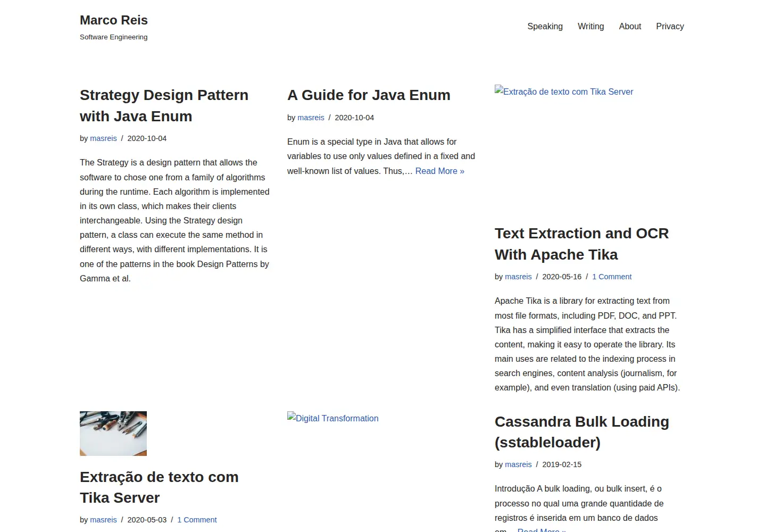Click the 2020-10-04 date under Strategy Design Pattern
This screenshot has width=766, height=532.
point(147,138)
